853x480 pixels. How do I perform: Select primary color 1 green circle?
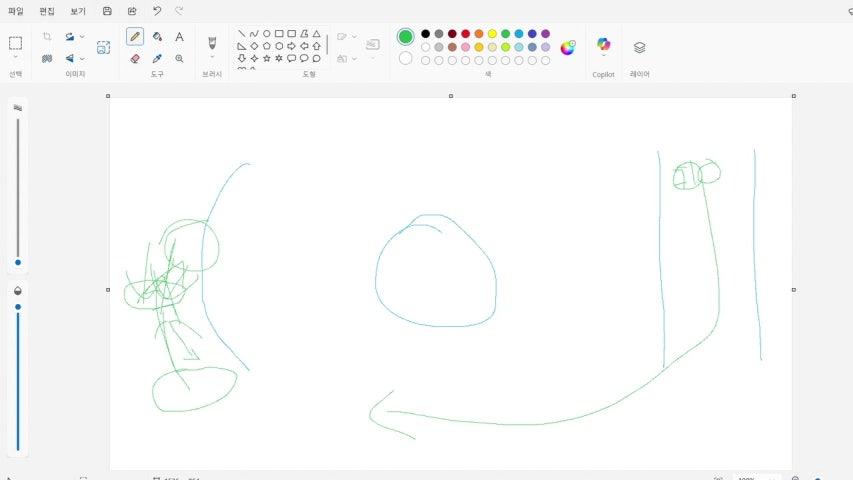point(405,37)
